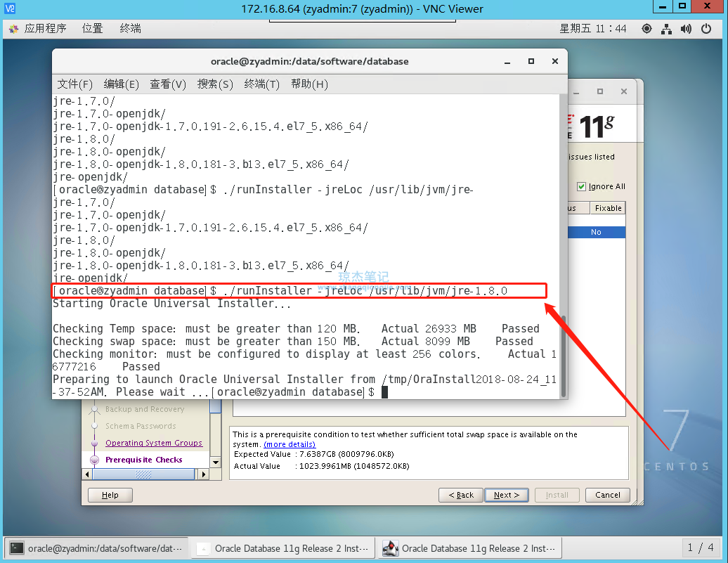Click the steps list scroll-right arrow
This screenshot has height=563, width=728.
coord(203,474)
